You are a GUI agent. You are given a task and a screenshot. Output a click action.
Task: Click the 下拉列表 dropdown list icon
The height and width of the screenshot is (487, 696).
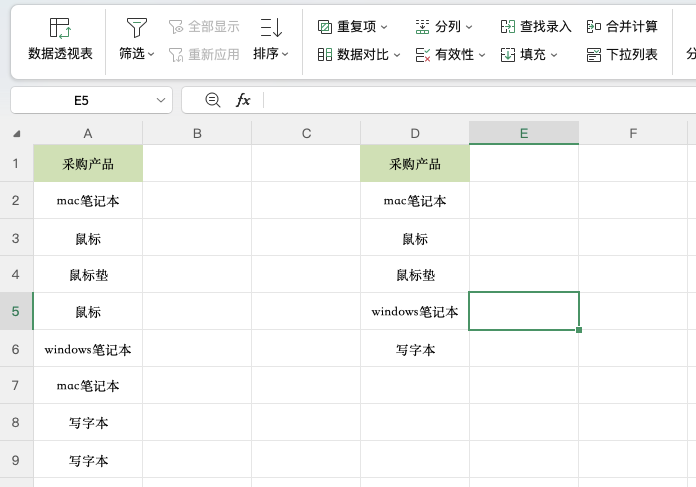coord(593,55)
